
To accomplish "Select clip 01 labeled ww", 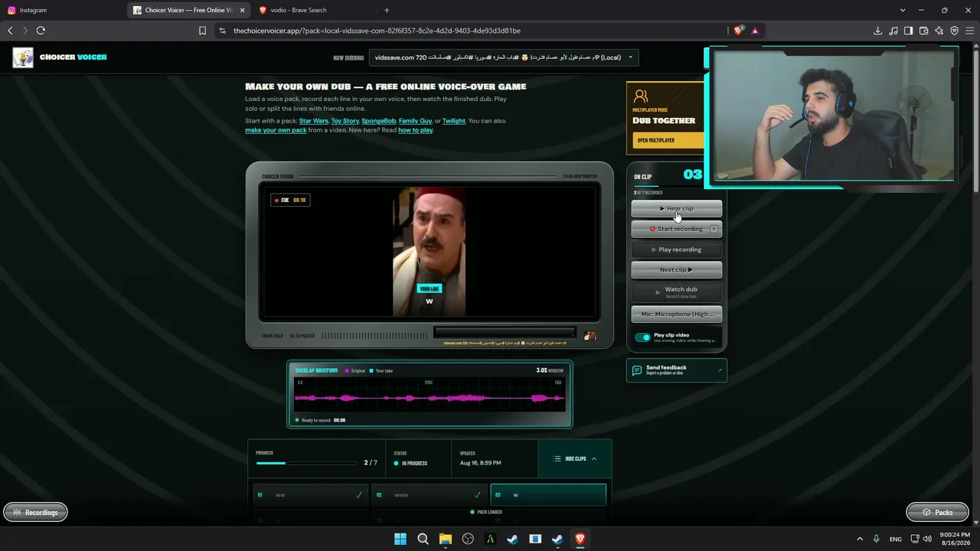I will pos(310,495).
